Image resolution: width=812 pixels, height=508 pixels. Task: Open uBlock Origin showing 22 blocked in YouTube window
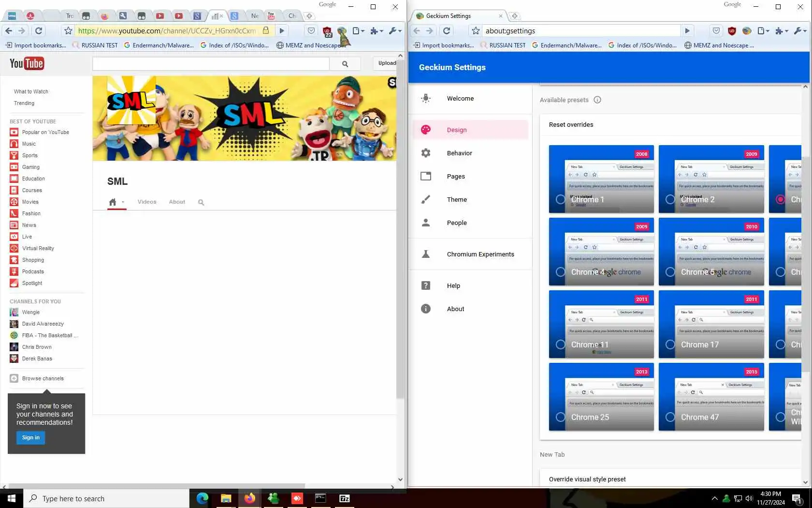point(327,31)
